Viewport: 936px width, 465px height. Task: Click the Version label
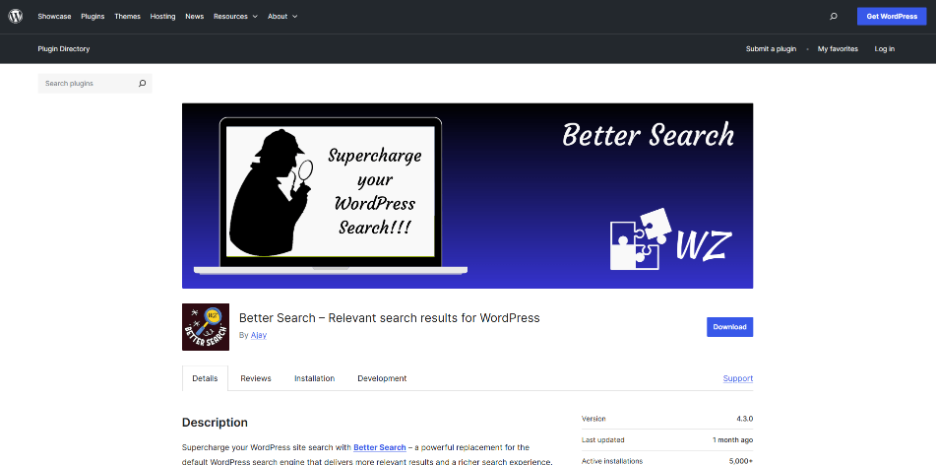click(593, 419)
